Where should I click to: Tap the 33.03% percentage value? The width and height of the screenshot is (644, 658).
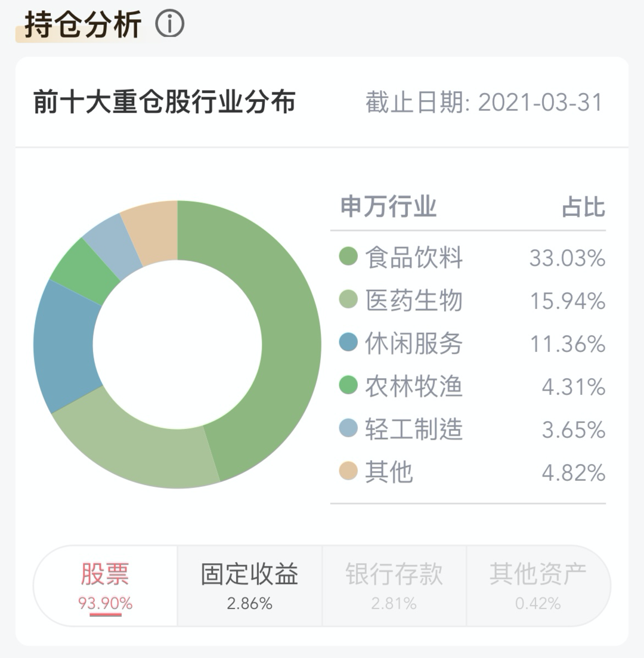(567, 258)
